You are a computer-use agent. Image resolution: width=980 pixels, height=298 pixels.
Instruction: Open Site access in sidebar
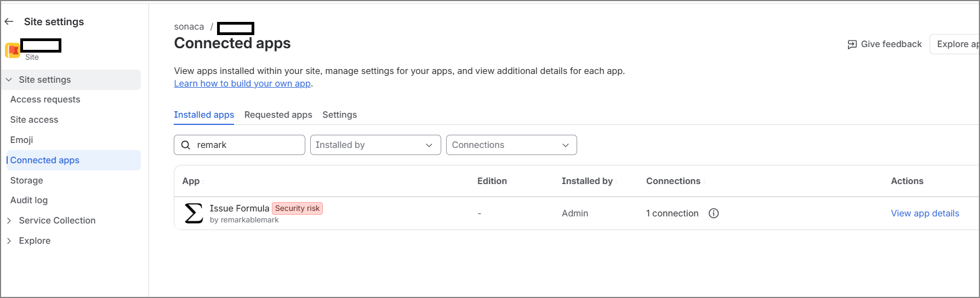(34, 120)
